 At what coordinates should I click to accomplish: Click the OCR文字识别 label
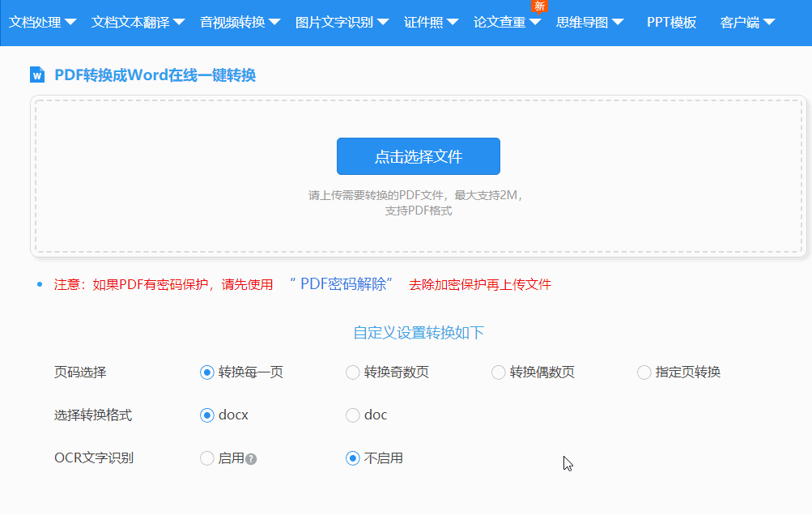tap(94, 458)
